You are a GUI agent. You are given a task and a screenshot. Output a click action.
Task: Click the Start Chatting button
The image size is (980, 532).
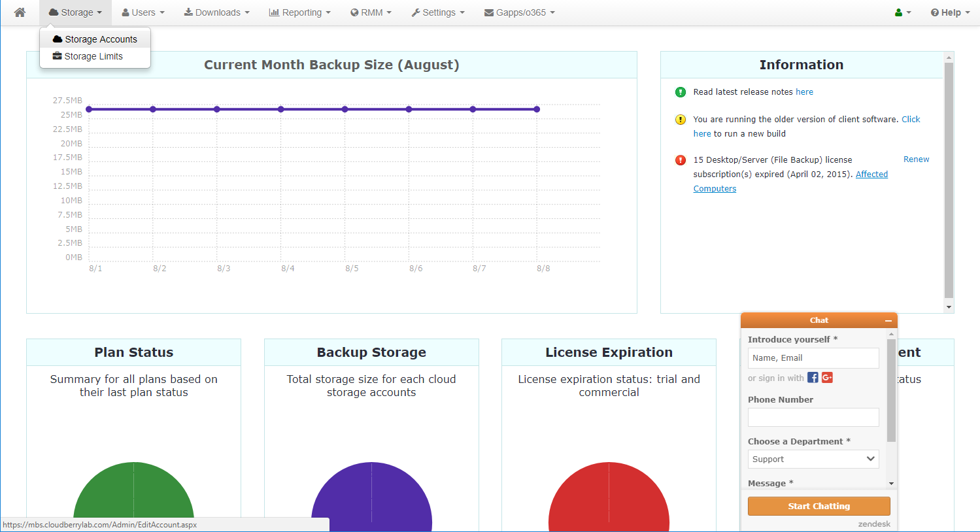pyautogui.click(x=819, y=506)
